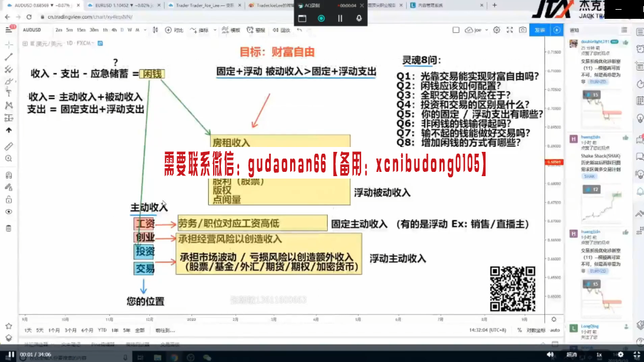Toggle the recorder microphone
Image resolution: width=644 pixels, height=362 pixels.
coord(359,18)
